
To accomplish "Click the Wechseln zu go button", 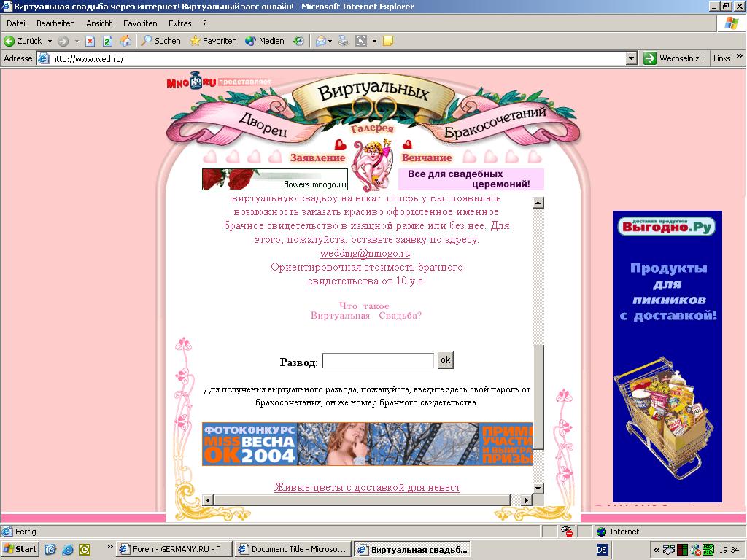I will tap(673, 58).
